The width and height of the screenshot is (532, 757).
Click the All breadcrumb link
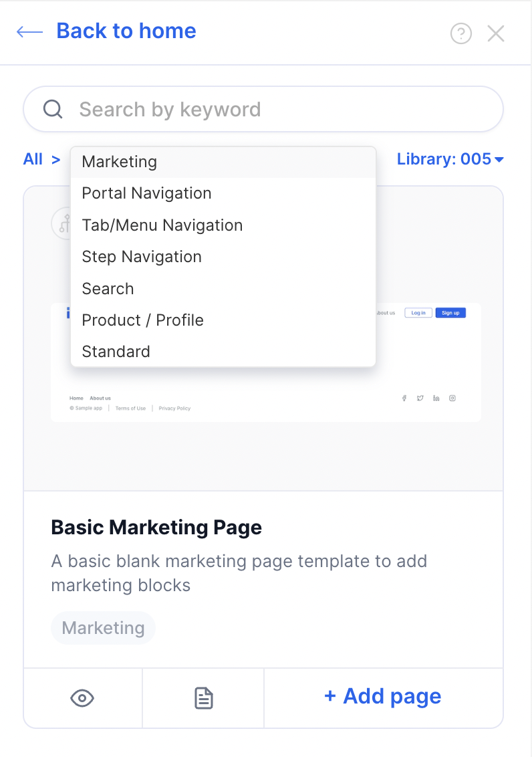pos(33,159)
